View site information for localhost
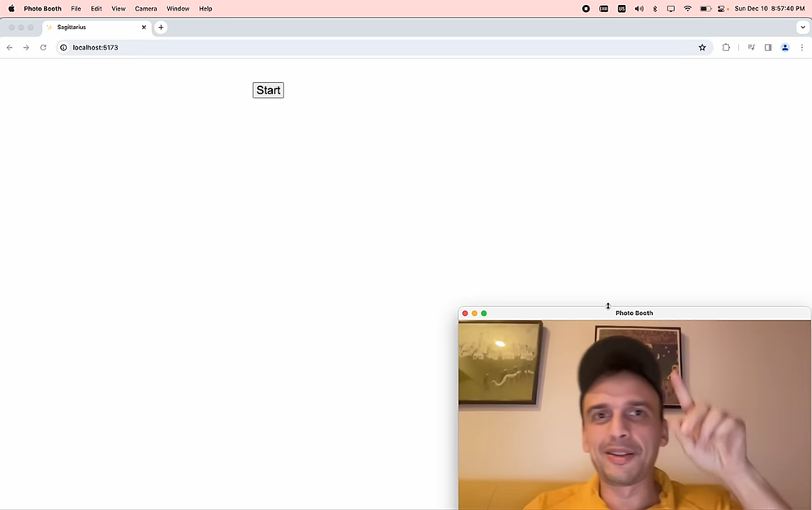 click(63, 48)
